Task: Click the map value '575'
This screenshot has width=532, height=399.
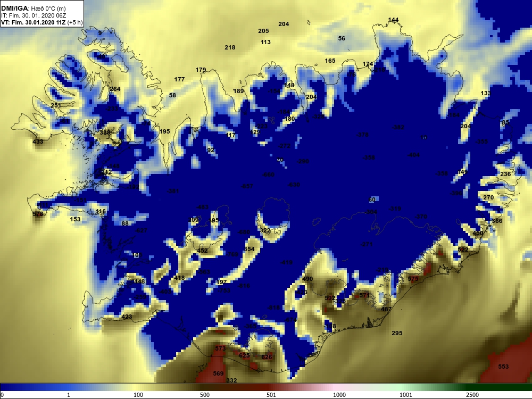Action: [413, 279]
